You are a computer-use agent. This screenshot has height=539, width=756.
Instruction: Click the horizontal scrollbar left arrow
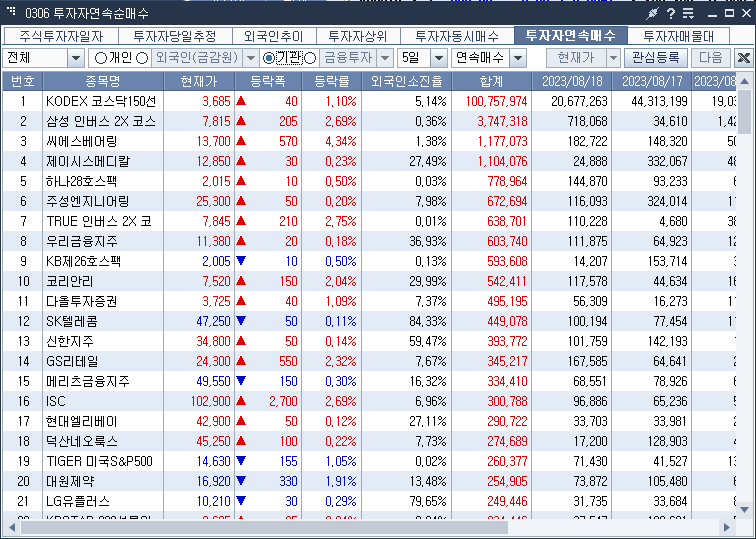coord(12,527)
